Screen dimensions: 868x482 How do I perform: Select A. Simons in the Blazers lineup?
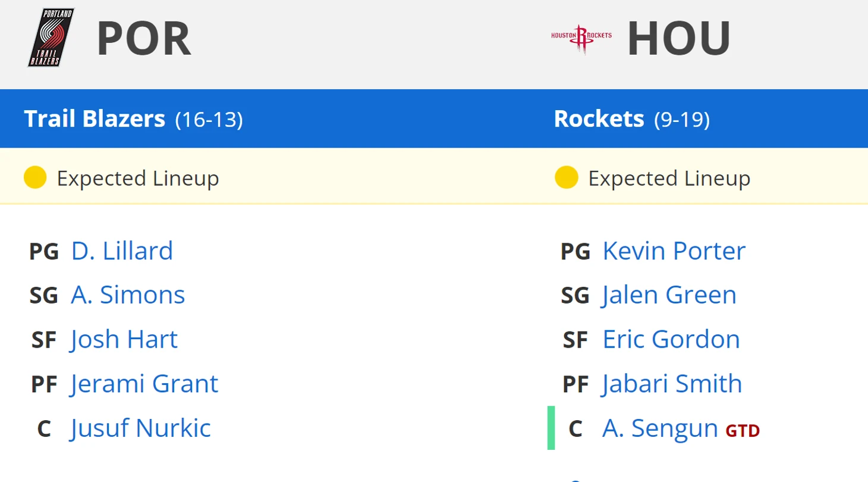[128, 295]
